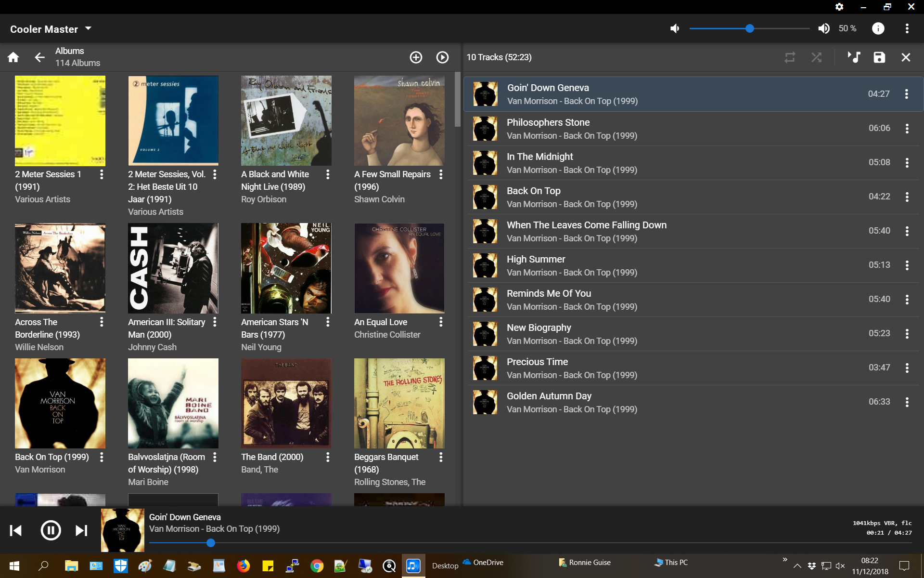The width and height of the screenshot is (924, 578).
Task: Open the Cooler Master player dropdown
Action: pyautogui.click(x=51, y=29)
